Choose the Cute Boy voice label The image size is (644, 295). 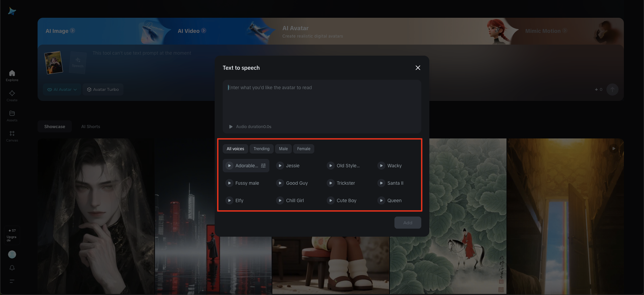[346, 200]
